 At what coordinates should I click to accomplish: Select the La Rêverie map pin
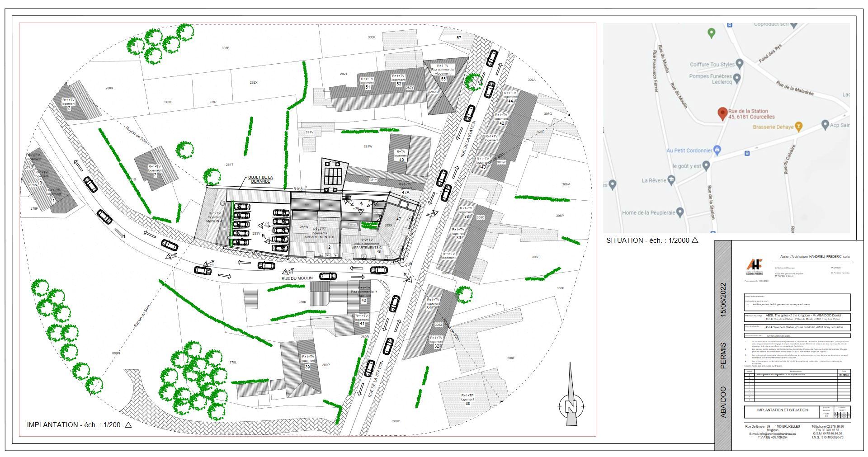[671, 180]
